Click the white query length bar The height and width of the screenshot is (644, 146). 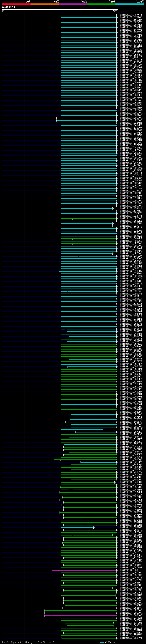coord(60,9)
